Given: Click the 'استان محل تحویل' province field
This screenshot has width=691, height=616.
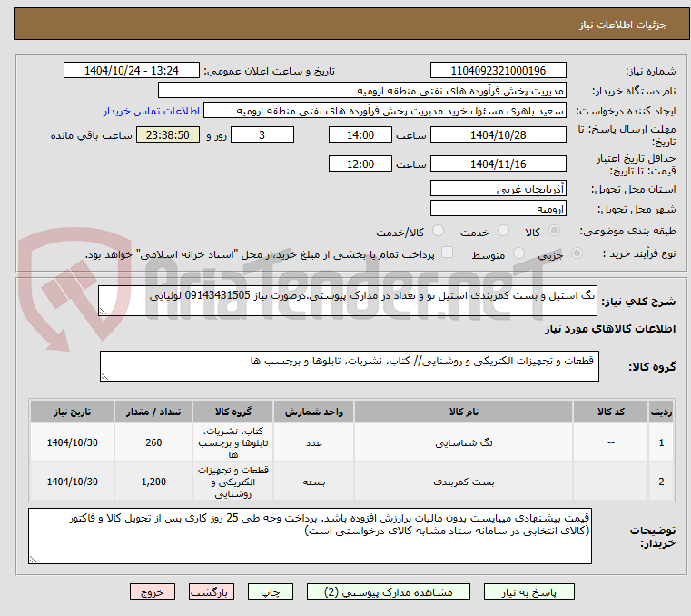Looking at the screenshot, I should [x=498, y=189].
